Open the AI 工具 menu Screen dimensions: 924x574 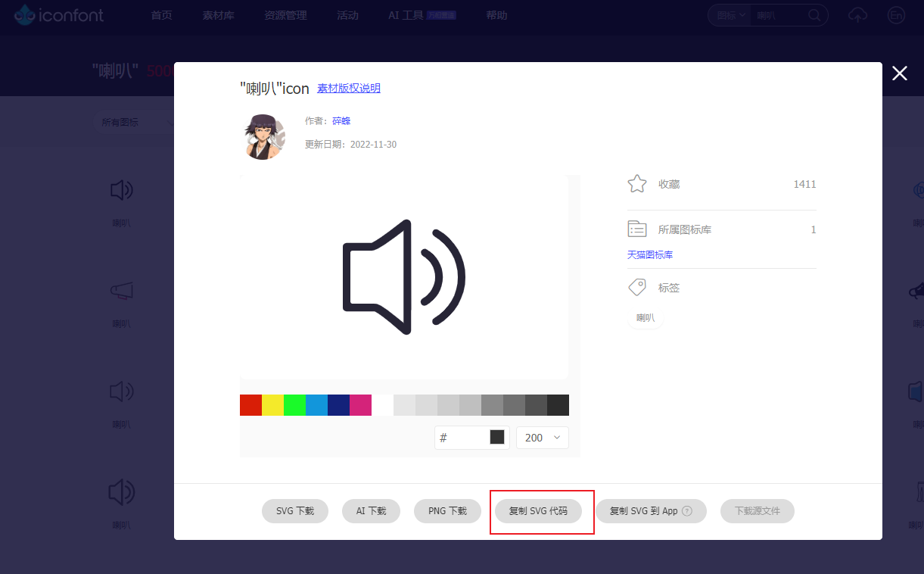(406, 15)
